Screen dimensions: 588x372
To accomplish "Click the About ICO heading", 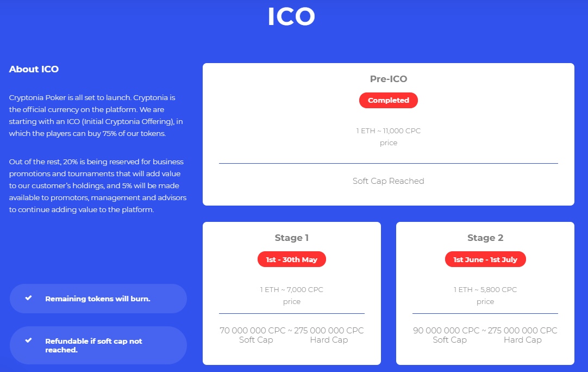I will click(x=34, y=69).
